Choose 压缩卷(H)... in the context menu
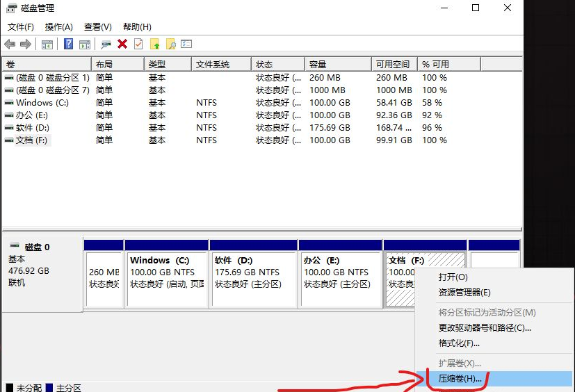The image size is (575, 392). pyautogui.click(x=460, y=379)
